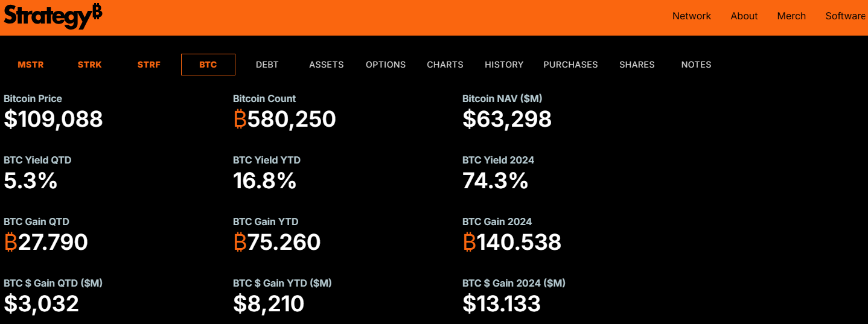
Task: Open the ASSETS tab
Action: pos(327,65)
